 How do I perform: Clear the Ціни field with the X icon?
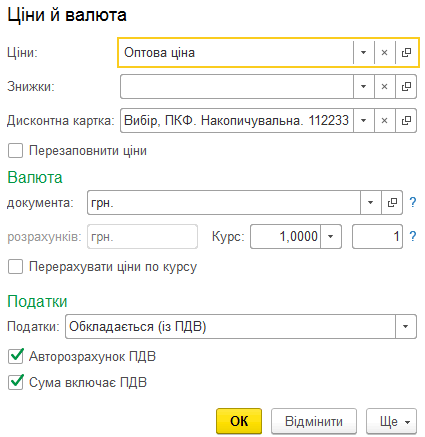tap(385, 53)
